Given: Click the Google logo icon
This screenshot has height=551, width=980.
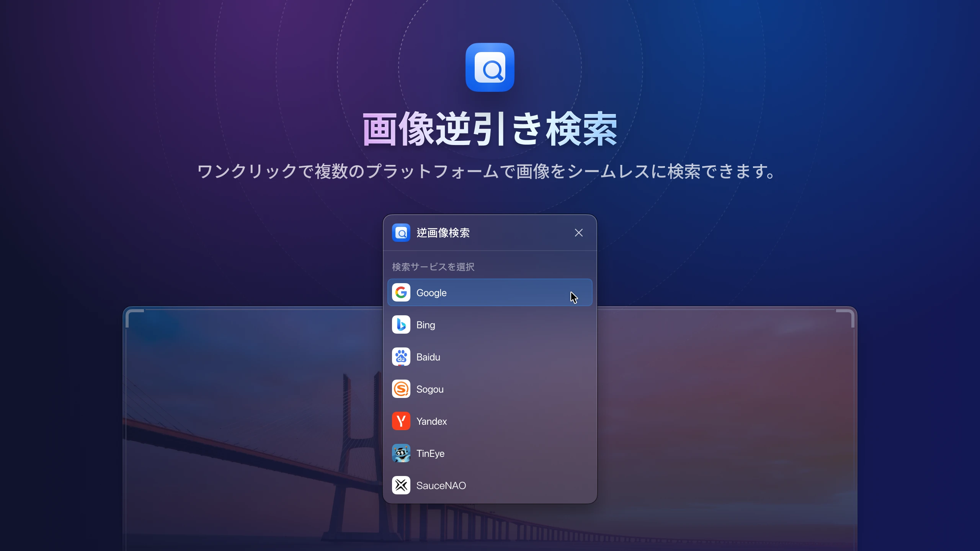Looking at the screenshot, I should pos(401,293).
